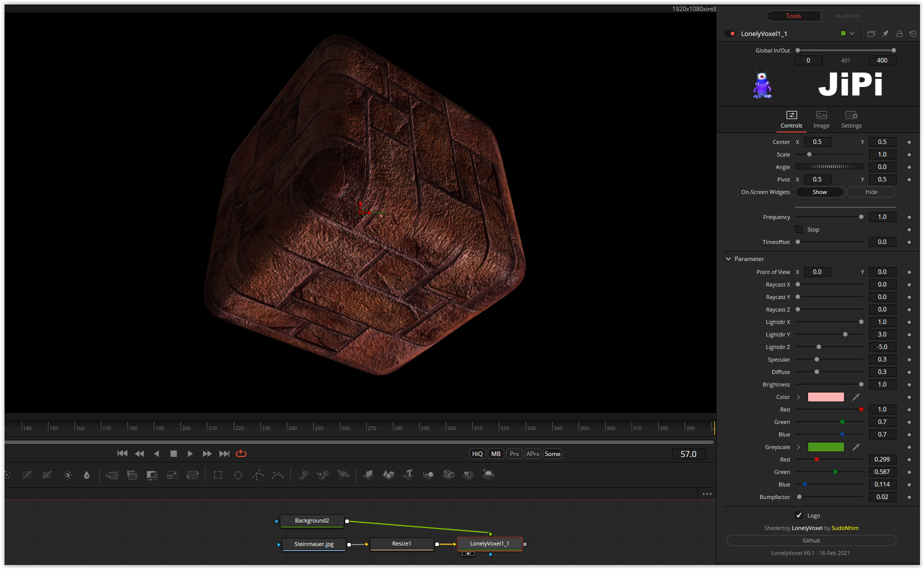Create a Rectangle mask tool
Viewport: 924px width, 569px height.
(x=218, y=475)
